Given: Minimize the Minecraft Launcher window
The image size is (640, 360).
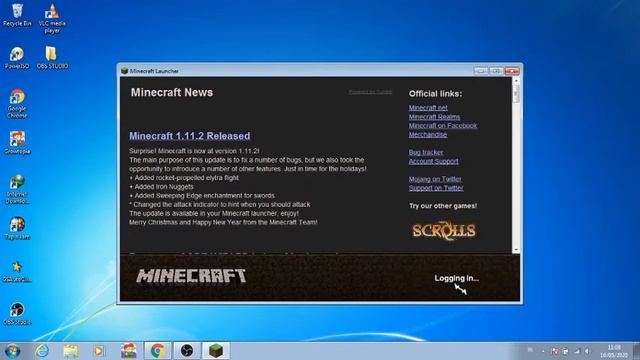Looking at the screenshot, I should click(481, 71).
